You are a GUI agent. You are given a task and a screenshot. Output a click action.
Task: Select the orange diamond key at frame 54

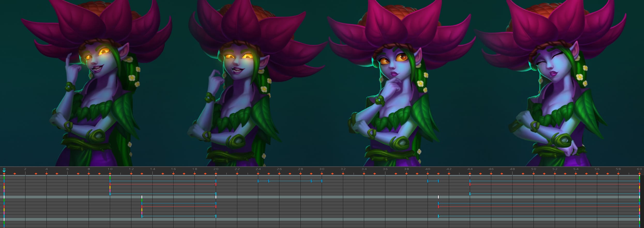tap(576, 174)
